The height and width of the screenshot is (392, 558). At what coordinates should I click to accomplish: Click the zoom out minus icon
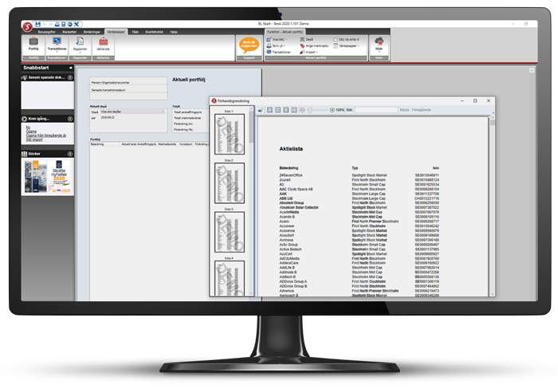pyautogui.click(x=303, y=109)
